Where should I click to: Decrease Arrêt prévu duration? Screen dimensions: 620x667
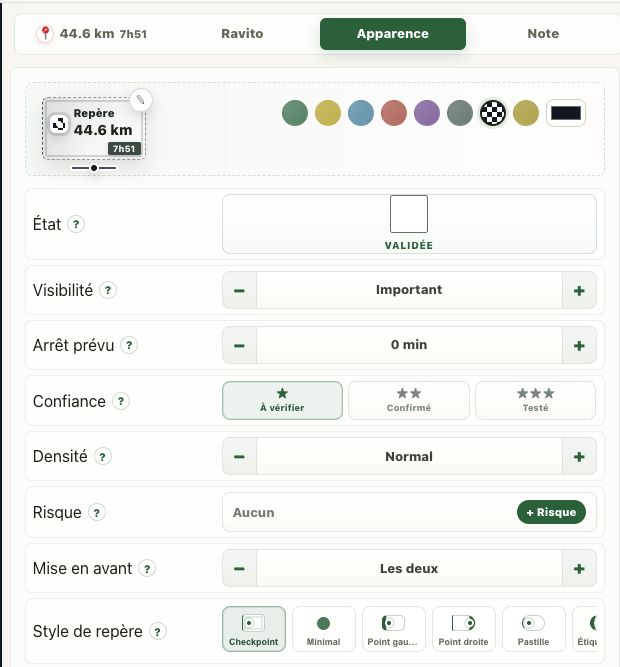[x=239, y=345]
